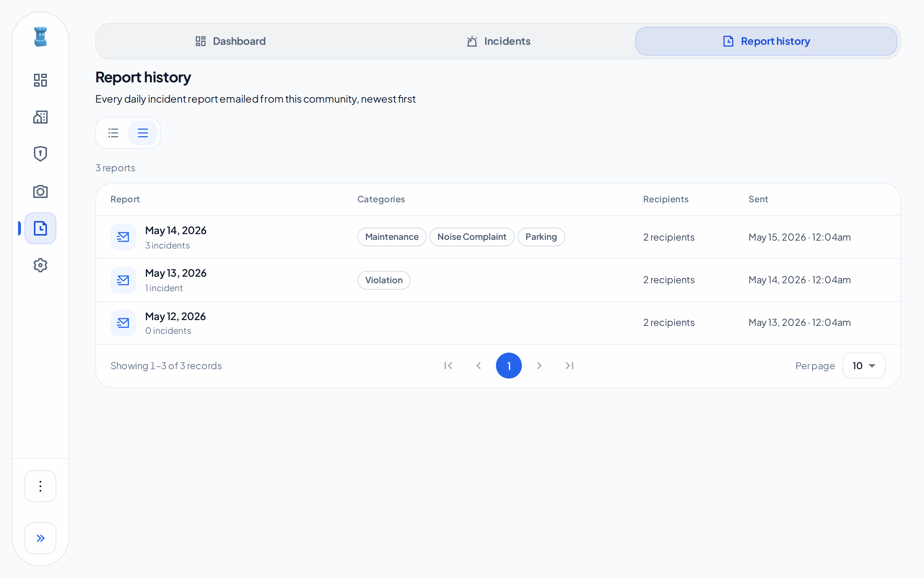Viewport: 924px width, 578px height.
Task: Open the May 12, 2026 report
Action: tap(498, 323)
